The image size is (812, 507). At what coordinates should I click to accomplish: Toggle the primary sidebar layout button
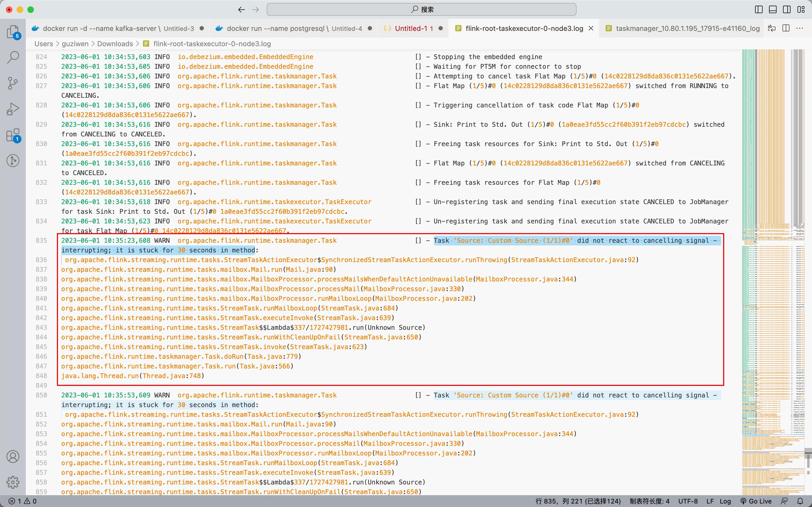759,9
